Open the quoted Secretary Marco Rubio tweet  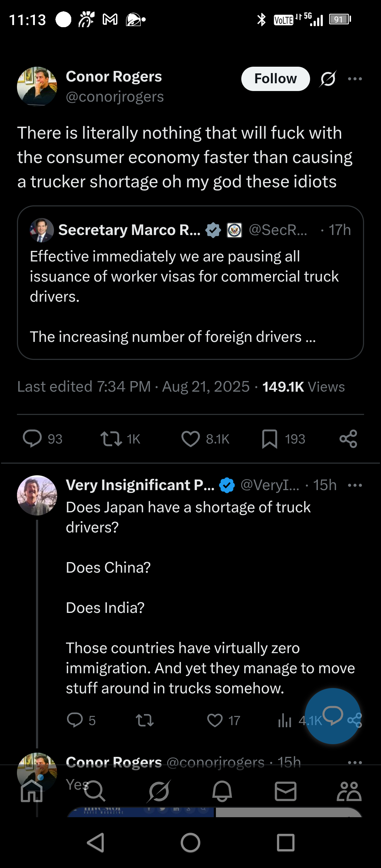[x=190, y=283]
